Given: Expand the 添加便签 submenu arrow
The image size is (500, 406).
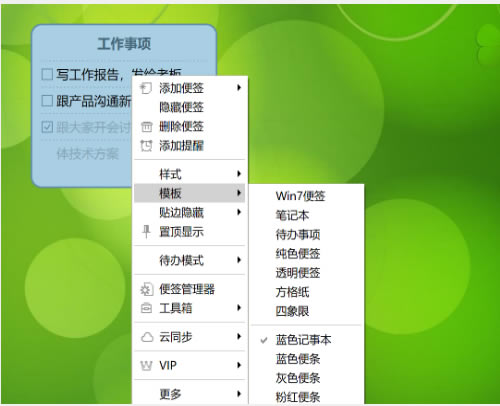Looking at the screenshot, I should point(239,88).
